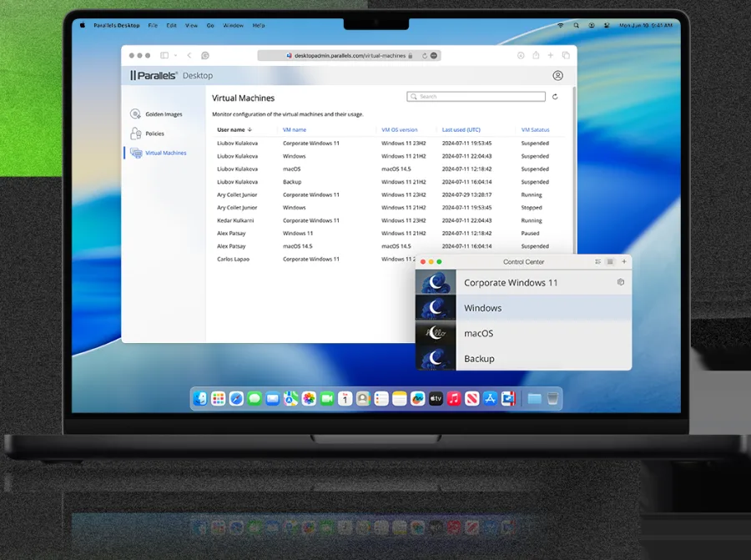
Task: Open Music from the Dock
Action: pos(454,399)
